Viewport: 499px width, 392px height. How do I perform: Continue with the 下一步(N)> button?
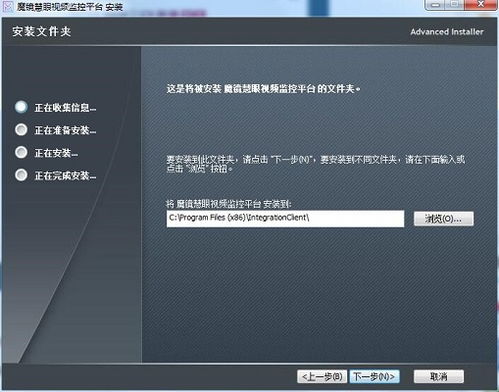tap(374, 377)
